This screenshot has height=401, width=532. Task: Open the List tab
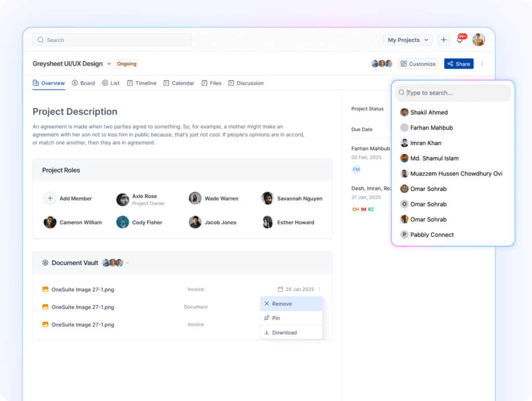tap(111, 83)
